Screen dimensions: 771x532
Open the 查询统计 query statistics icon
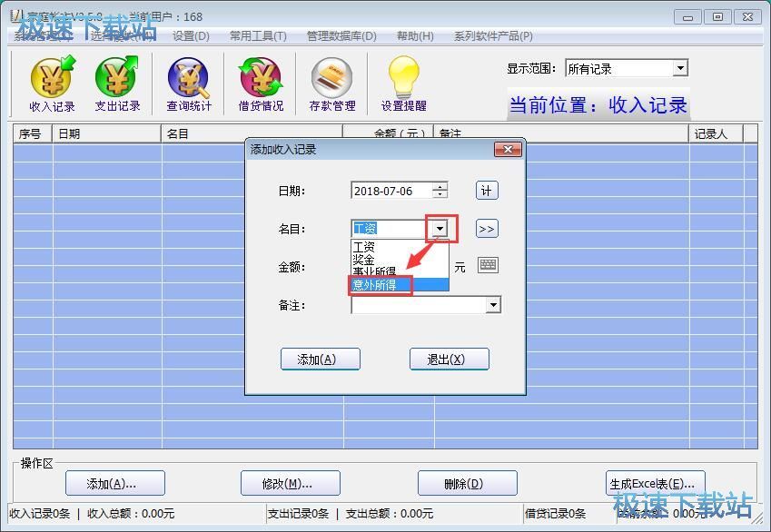189,84
